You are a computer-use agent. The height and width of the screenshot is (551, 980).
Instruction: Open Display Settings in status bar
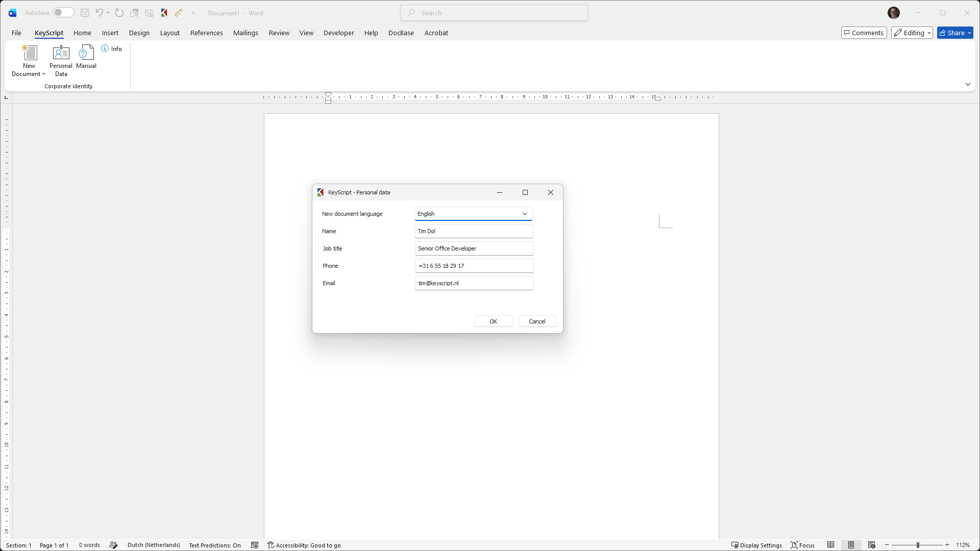point(756,545)
